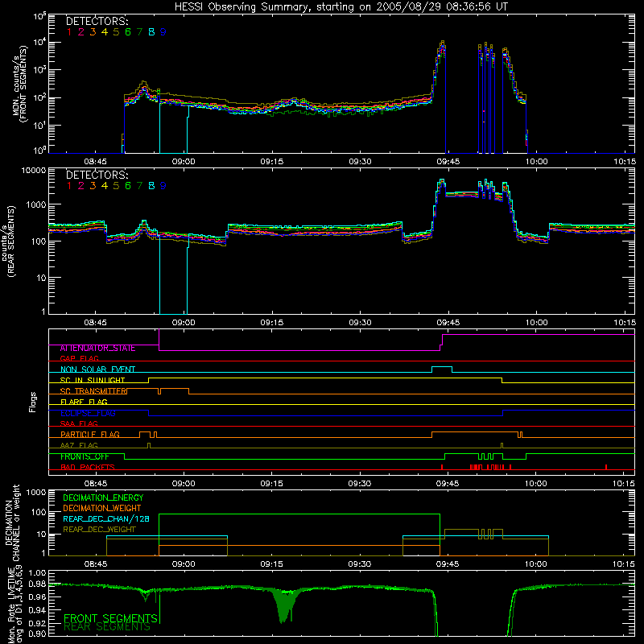644x644 pixels.
Task: Click the 09:00 tick label under the front segments plot
Action: (x=184, y=162)
